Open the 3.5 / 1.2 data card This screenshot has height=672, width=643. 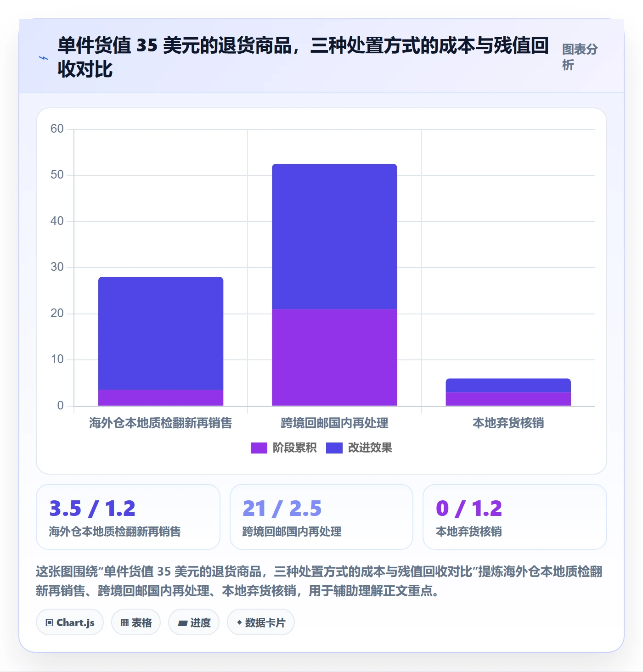[x=128, y=517]
